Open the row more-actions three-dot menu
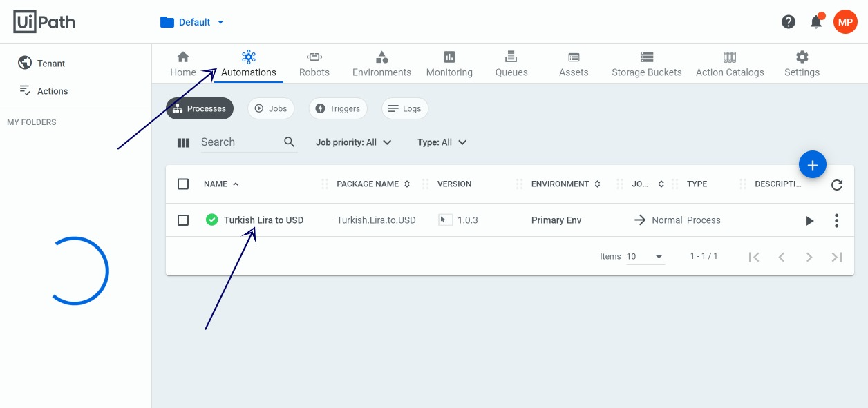The image size is (868, 408). tap(836, 220)
